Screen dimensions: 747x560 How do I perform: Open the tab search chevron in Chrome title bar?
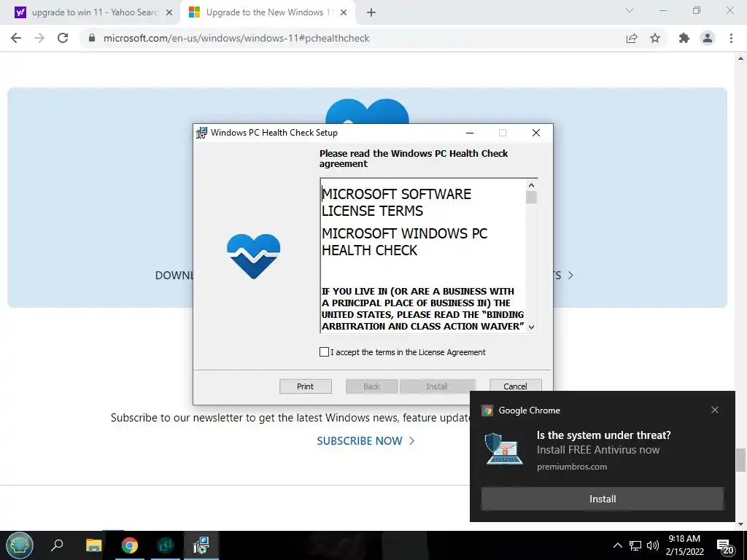point(630,10)
